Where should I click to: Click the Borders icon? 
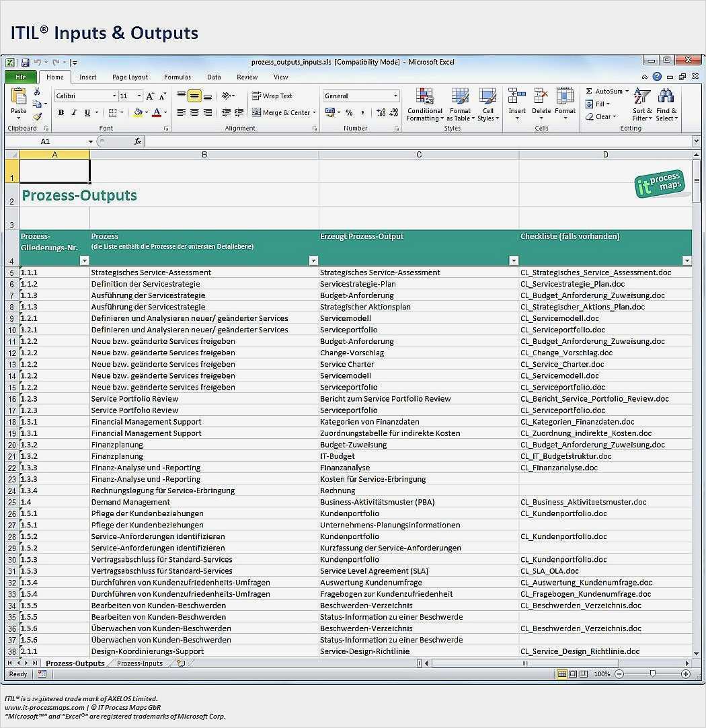coord(112,112)
